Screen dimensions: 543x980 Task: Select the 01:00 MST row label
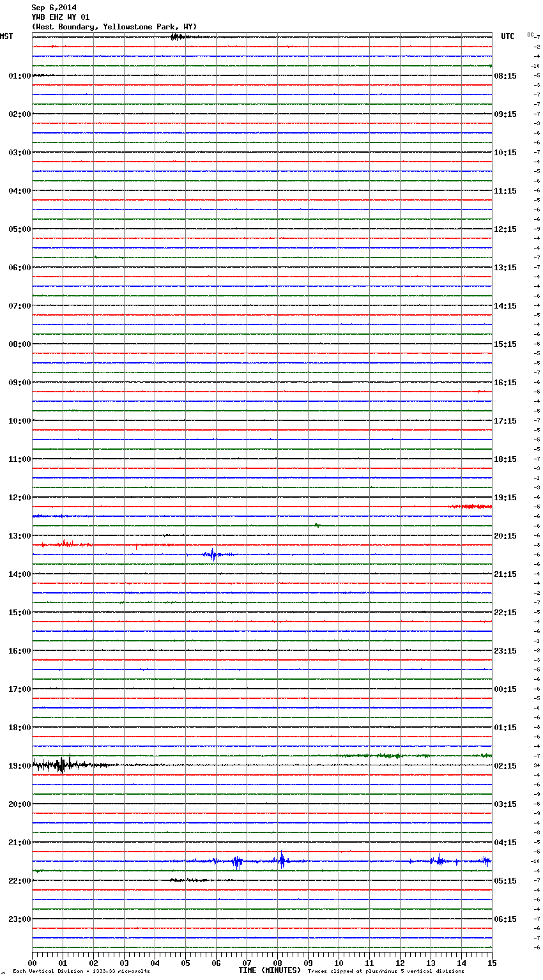[x=20, y=76]
